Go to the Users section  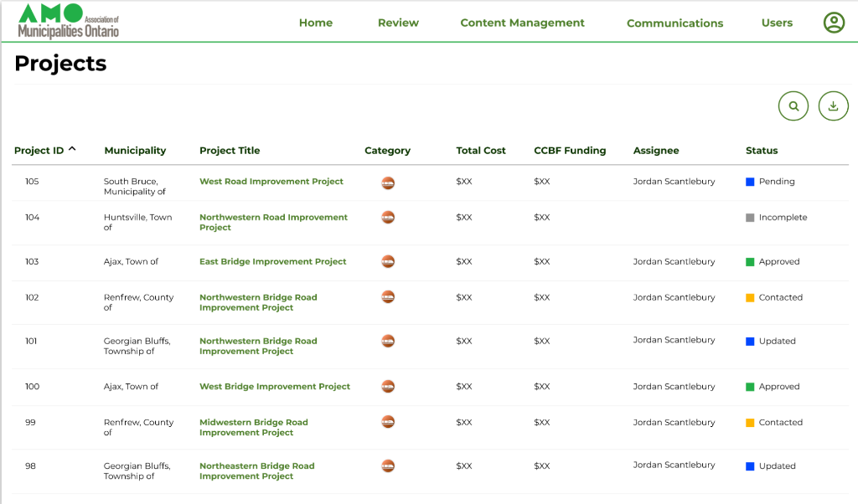click(x=777, y=23)
